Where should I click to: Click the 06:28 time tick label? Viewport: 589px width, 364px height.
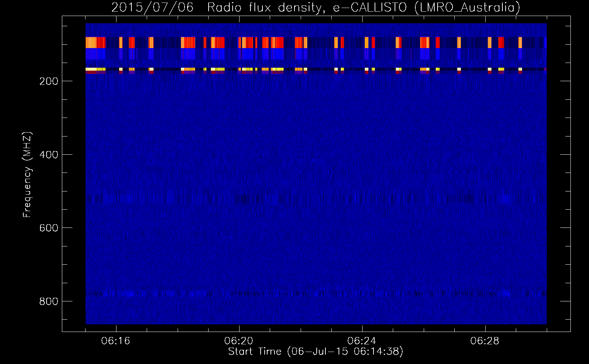point(485,341)
